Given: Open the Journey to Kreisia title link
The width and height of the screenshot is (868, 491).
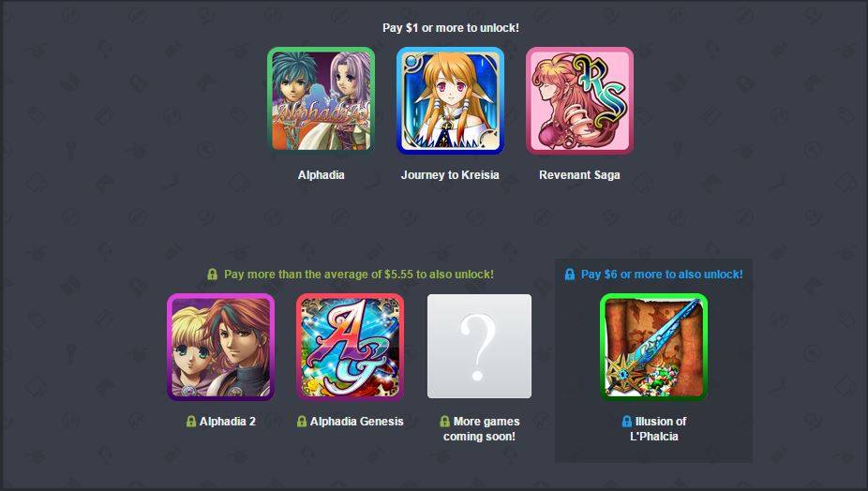Looking at the screenshot, I should pos(450,175).
